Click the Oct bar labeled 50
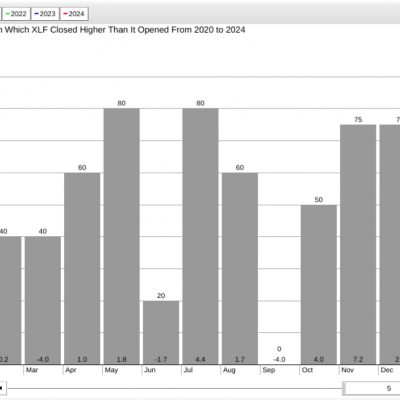Screen dimensions: 400x400 point(319,284)
